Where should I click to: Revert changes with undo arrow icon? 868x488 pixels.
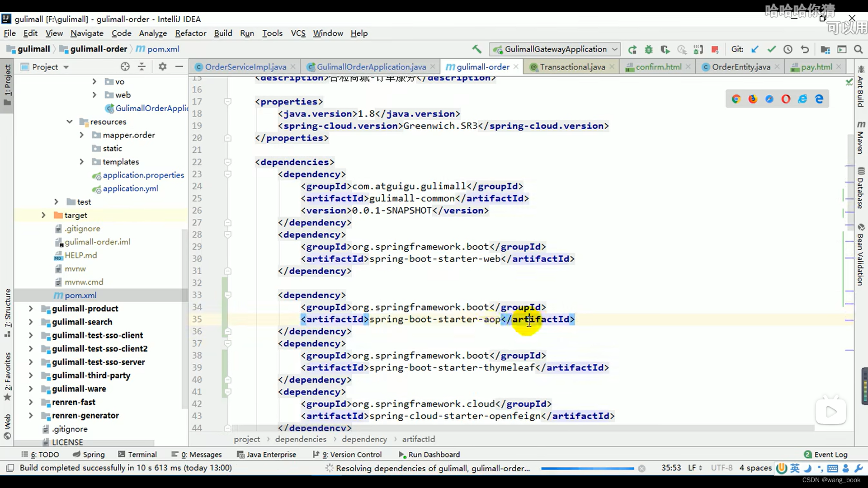pos(805,49)
